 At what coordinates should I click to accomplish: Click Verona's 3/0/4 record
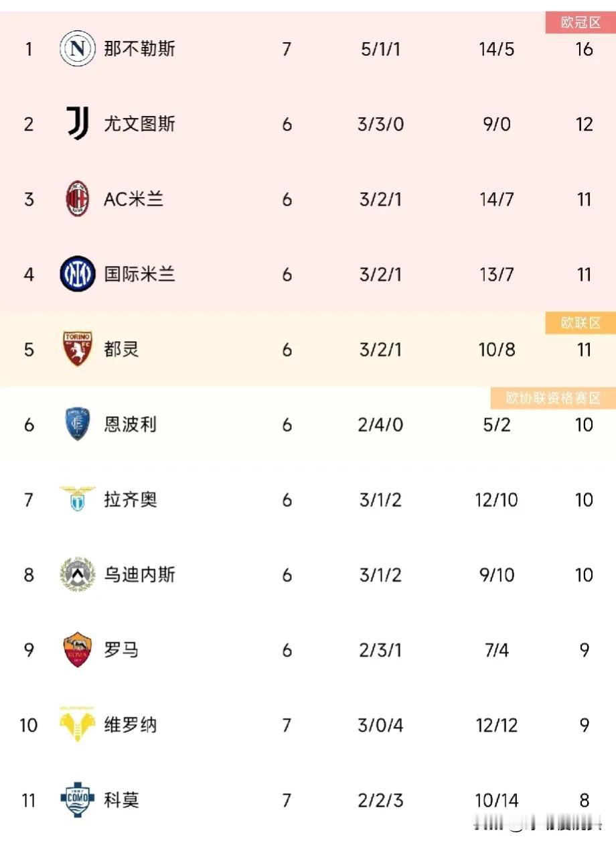pos(380,725)
